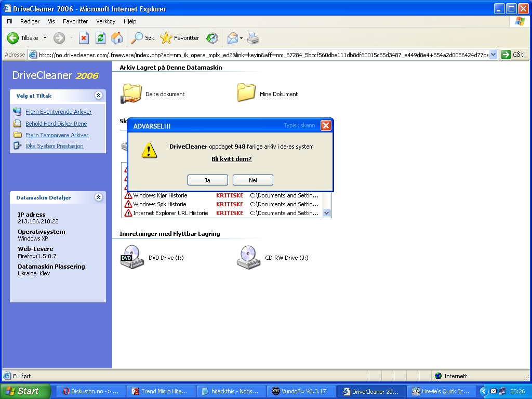Open the Fil menu
The width and height of the screenshot is (532, 399).
9,21
